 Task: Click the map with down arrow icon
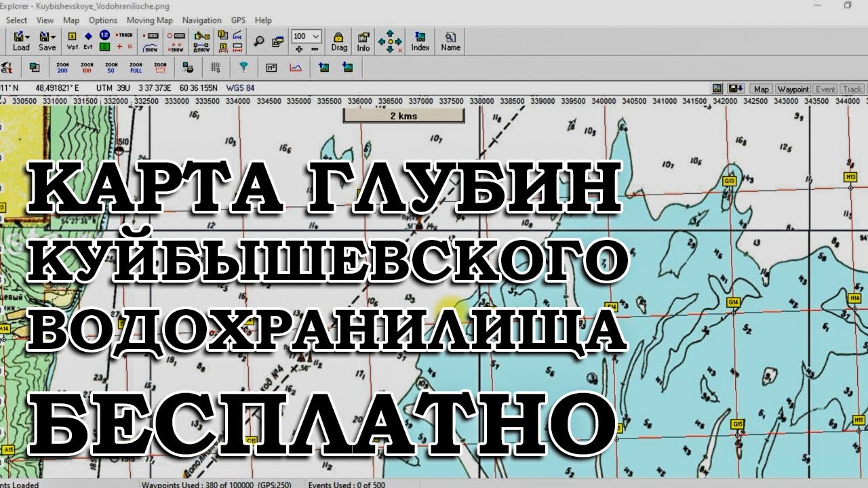(348, 68)
